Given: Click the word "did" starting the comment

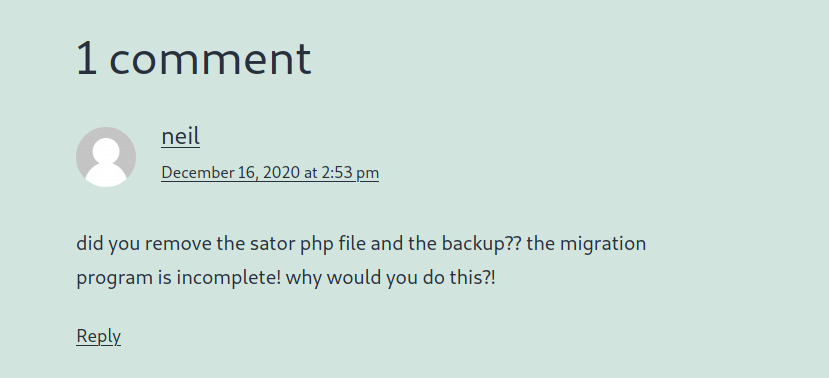Looking at the screenshot, I should click(x=90, y=244).
